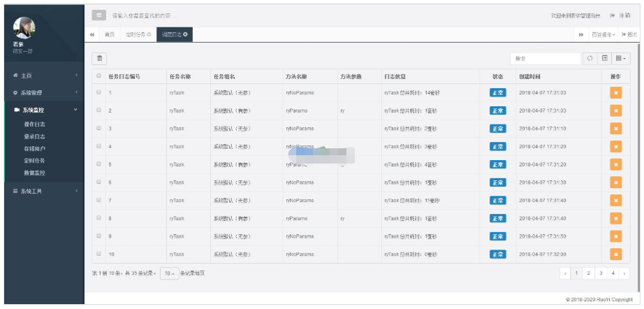644x309 pixels.
Task: Open the columns grid dropdown
Action: tap(621, 59)
